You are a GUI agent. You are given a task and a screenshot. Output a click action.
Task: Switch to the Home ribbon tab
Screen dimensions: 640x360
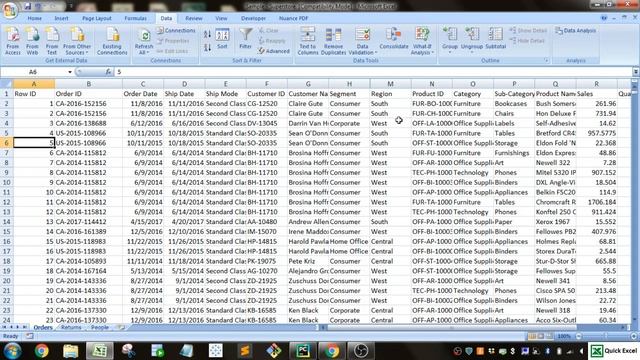(35, 18)
